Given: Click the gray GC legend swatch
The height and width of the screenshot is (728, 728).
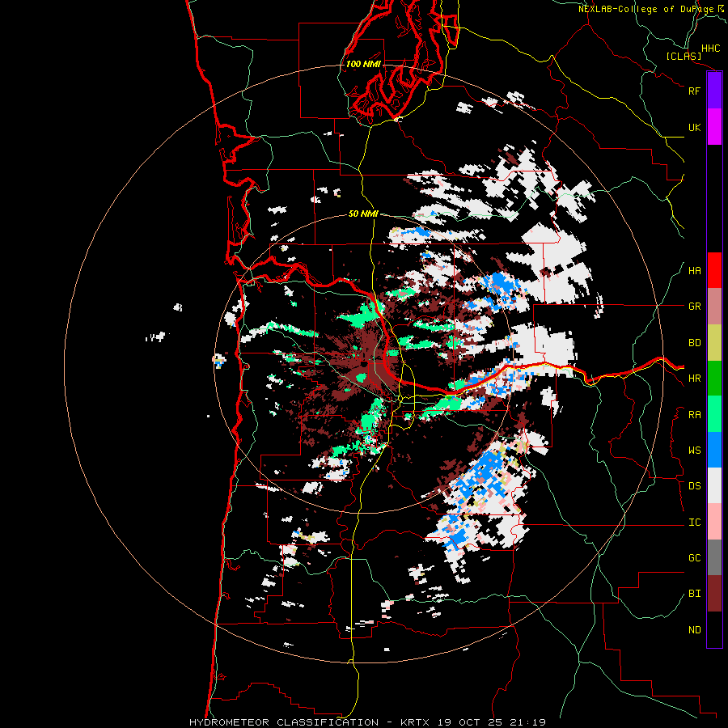Looking at the screenshot, I should point(714,557).
